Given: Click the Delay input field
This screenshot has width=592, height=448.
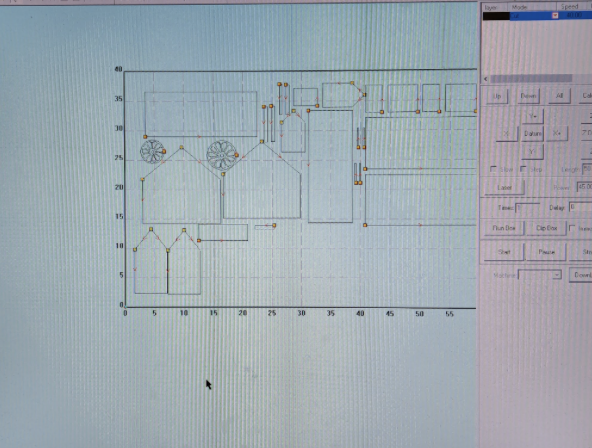Looking at the screenshot, I should [x=581, y=207].
